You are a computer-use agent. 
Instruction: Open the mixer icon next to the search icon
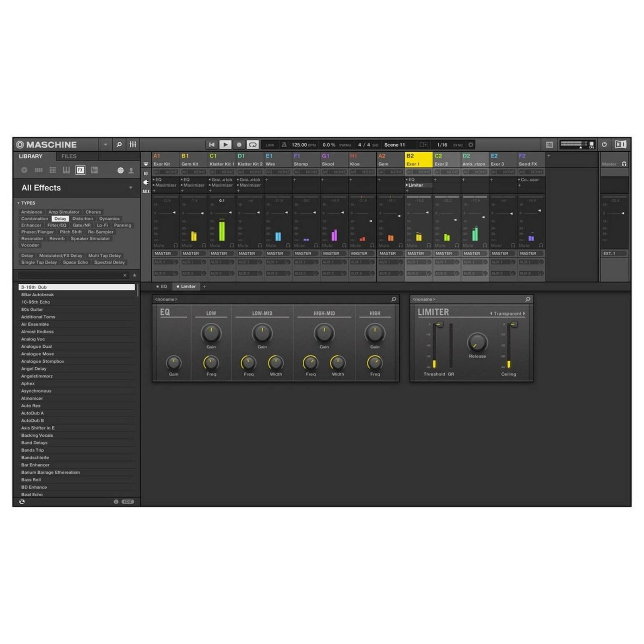click(x=133, y=144)
